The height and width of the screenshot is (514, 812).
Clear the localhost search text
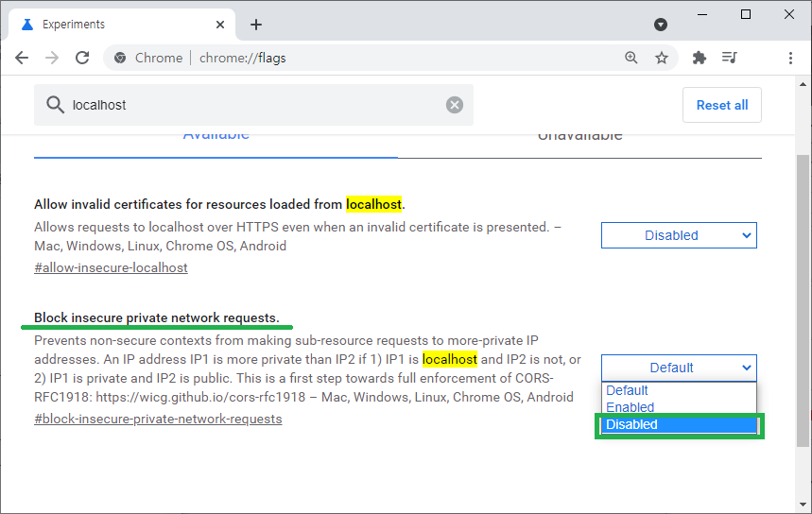tap(454, 105)
